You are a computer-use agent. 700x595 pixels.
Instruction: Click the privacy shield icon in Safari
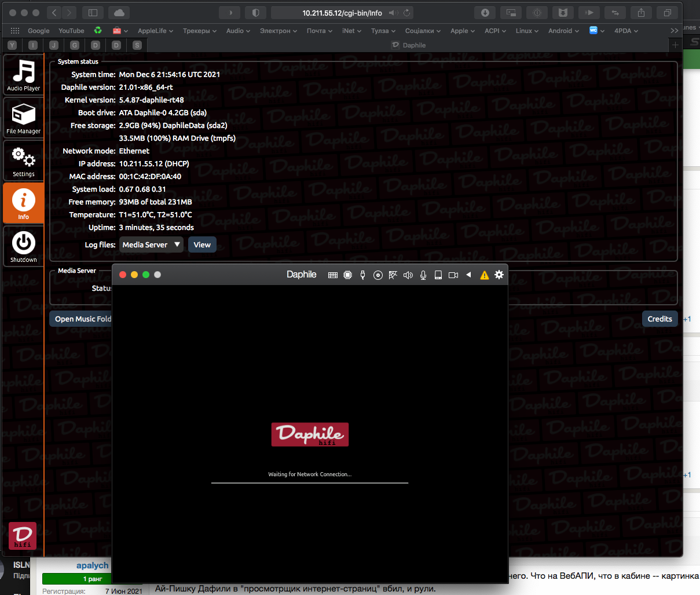click(x=255, y=13)
